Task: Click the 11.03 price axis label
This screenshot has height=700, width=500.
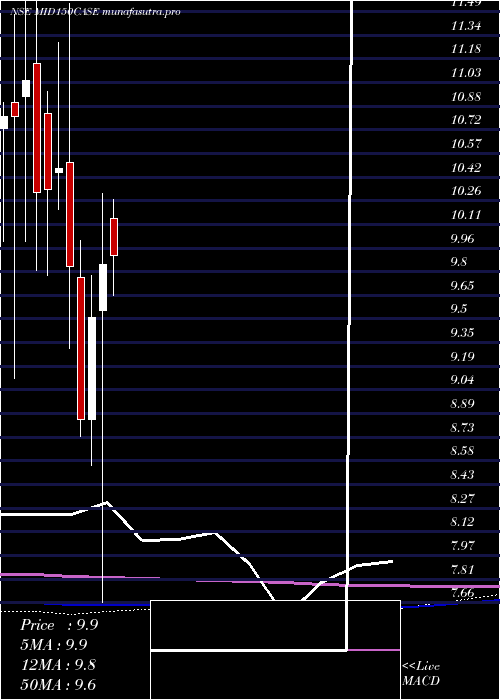Action: pos(466,72)
